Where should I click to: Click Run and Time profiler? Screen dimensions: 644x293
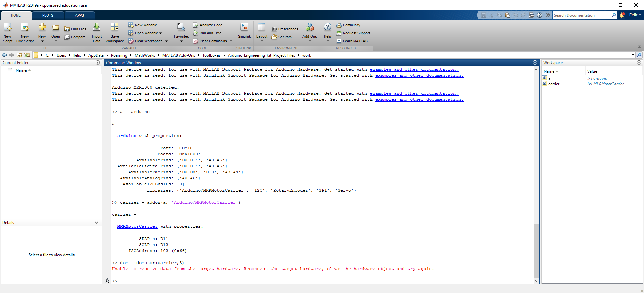coord(207,33)
